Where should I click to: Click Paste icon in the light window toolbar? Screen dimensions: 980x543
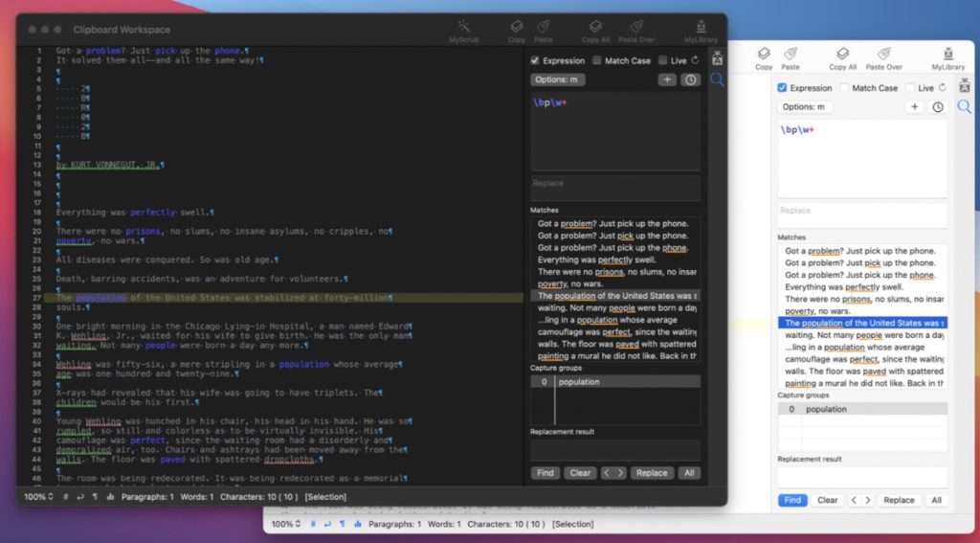[x=791, y=56]
